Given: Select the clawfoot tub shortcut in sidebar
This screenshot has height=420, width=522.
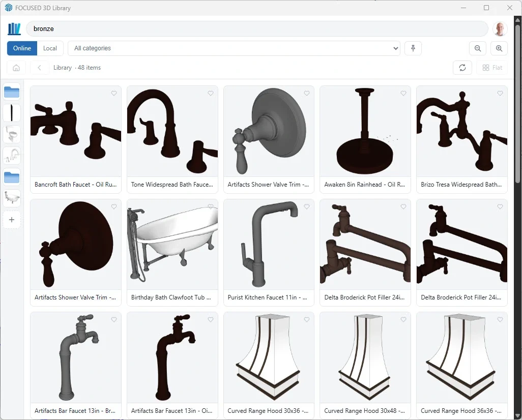Looking at the screenshot, I should tap(12, 198).
